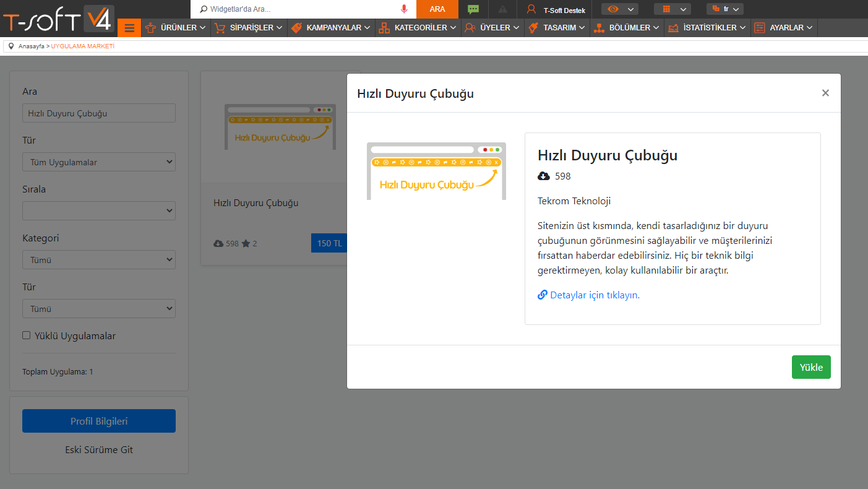Toggle the Yüklü Uygulamalar checkbox
The width and height of the screenshot is (868, 489).
point(27,335)
